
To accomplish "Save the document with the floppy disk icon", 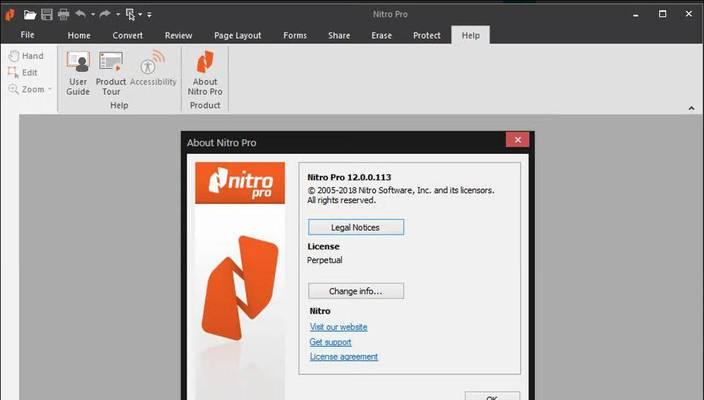I will pos(47,14).
